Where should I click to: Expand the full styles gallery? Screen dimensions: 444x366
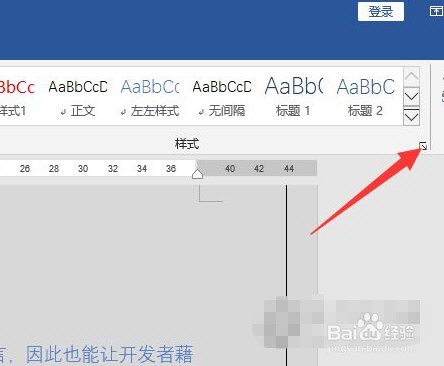point(411,116)
